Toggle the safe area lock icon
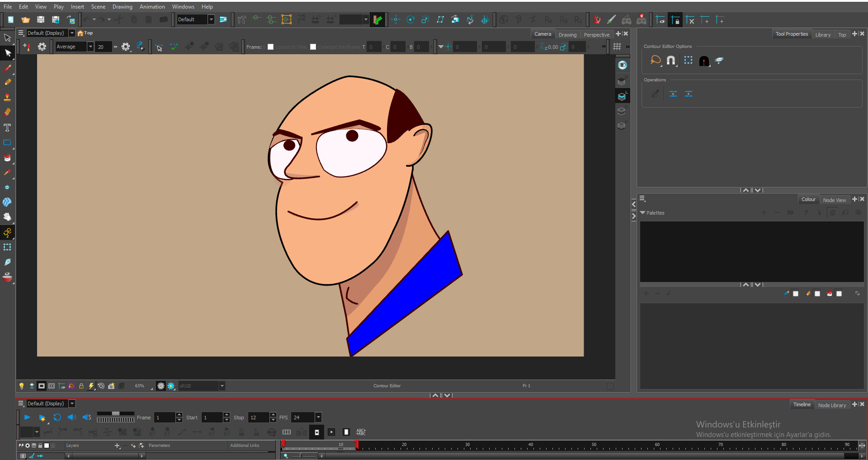The width and height of the screenshot is (868, 460). click(81, 386)
